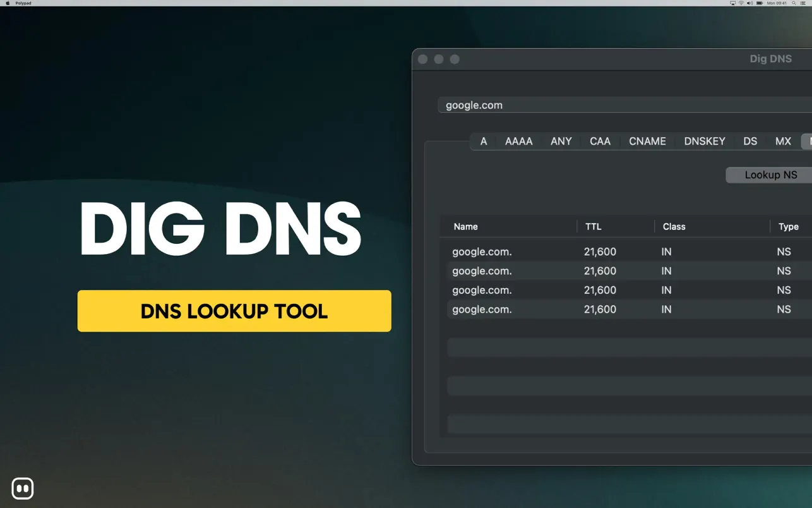Click the screen mirroring icon

tap(734, 3)
